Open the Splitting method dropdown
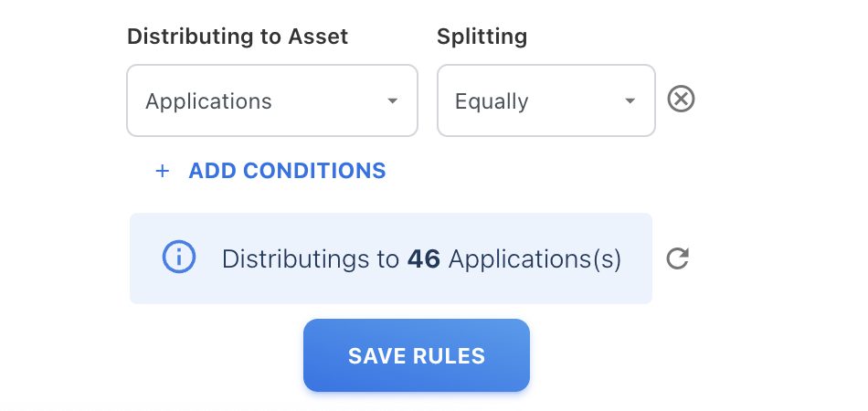 pos(545,100)
